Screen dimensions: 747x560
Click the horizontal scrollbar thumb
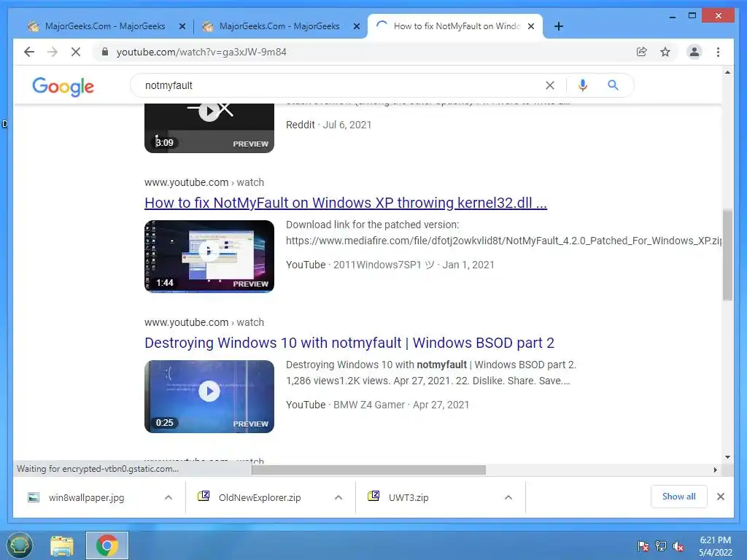click(368, 470)
